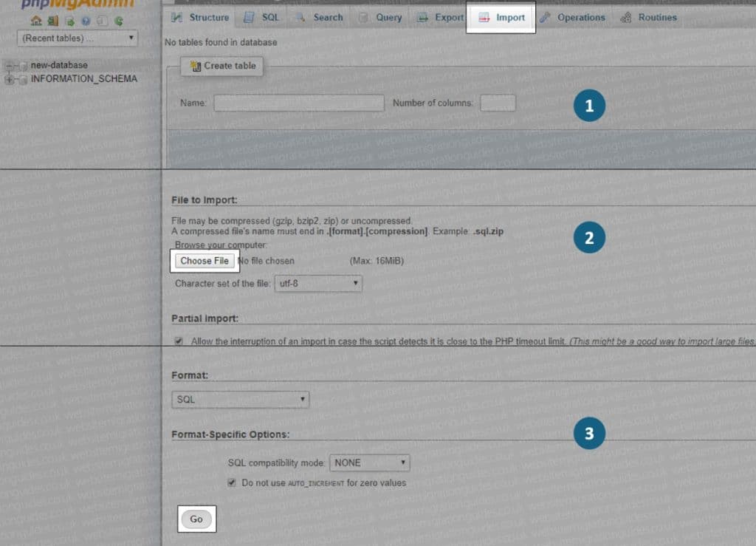Image resolution: width=756 pixels, height=546 pixels.
Task: Click the Create table text
Action: [230, 66]
